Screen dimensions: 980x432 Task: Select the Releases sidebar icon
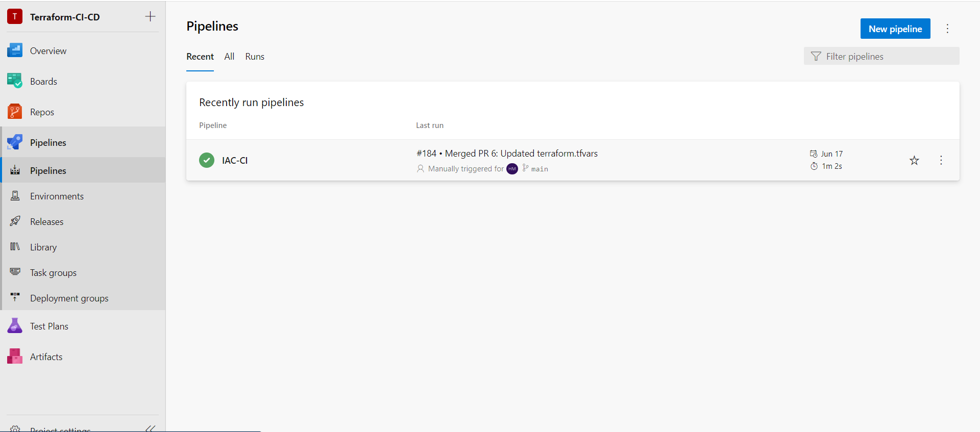(15, 221)
